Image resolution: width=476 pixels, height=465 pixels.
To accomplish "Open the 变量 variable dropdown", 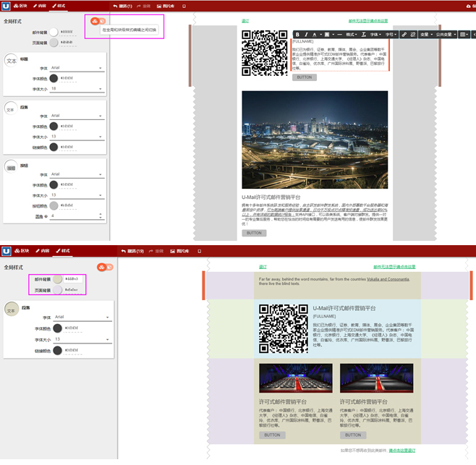I will coord(426,35).
